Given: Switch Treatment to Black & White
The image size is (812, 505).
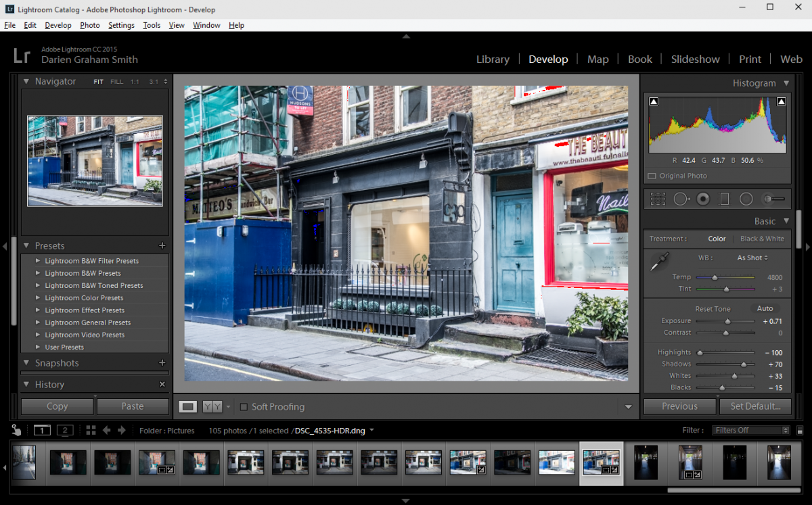Looking at the screenshot, I should pos(762,238).
